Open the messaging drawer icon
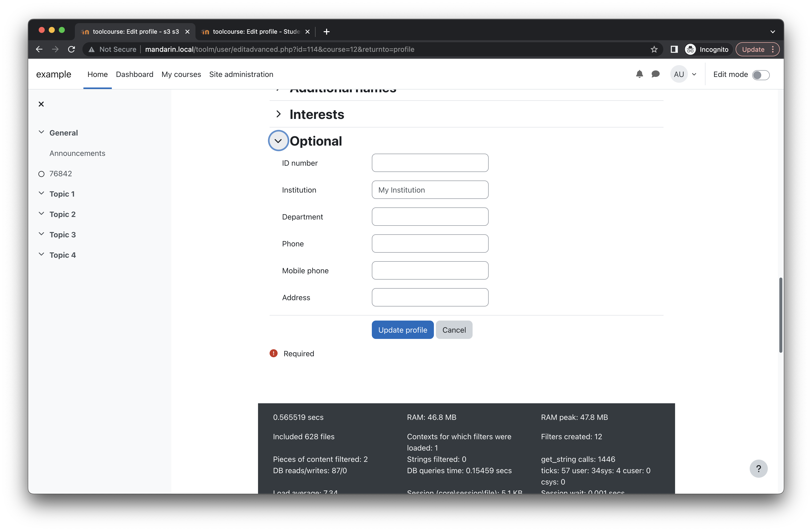This screenshot has width=812, height=531. (x=655, y=74)
